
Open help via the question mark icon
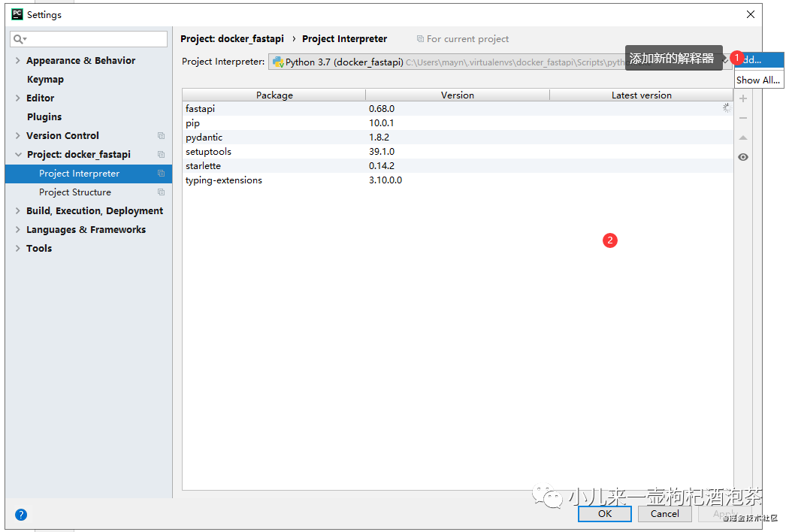[x=20, y=515]
